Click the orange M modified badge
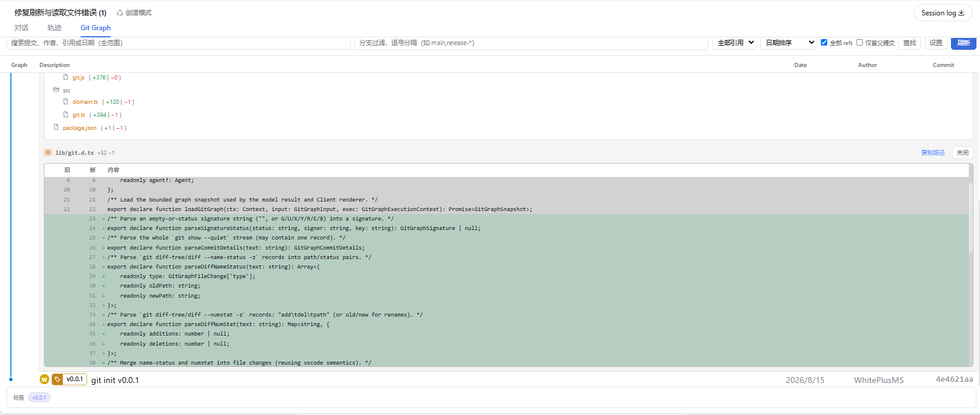 [x=48, y=152]
